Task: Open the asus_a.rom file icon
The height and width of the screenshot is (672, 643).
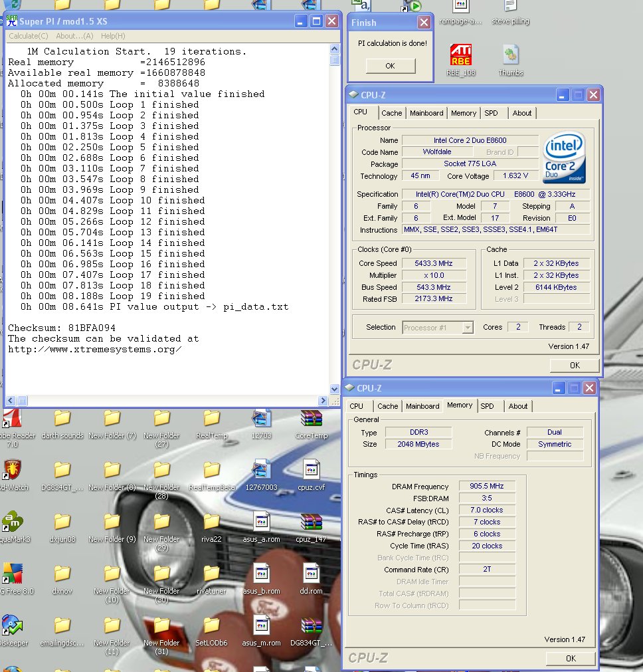Action: pyautogui.click(x=261, y=522)
